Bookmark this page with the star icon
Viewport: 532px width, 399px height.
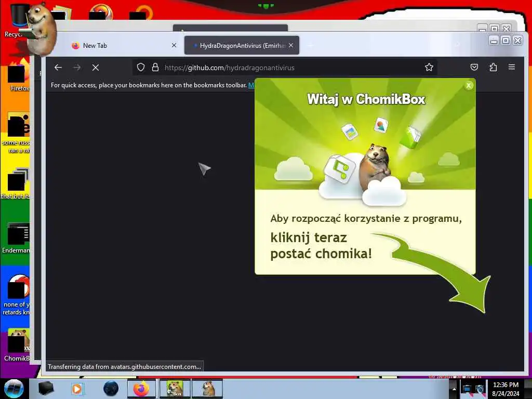[x=429, y=67]
